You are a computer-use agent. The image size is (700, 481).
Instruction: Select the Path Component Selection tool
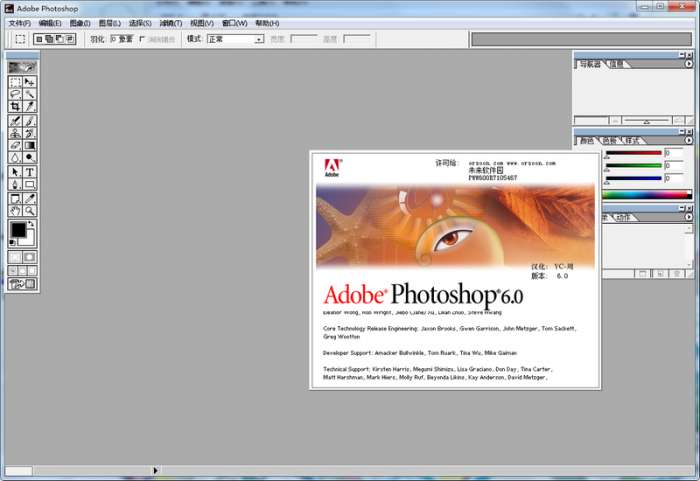[x=15, y=172]
